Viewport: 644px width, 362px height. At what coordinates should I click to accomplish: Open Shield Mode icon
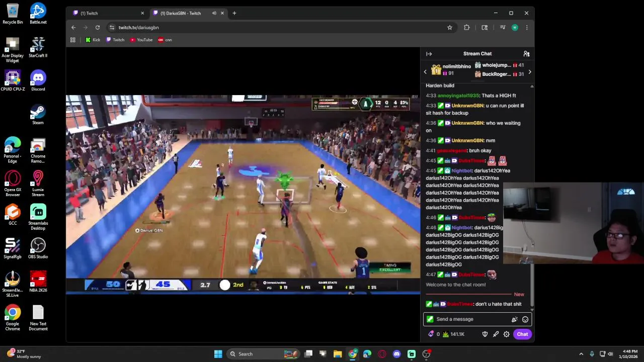pyautogui.click(x=485, y=334)
